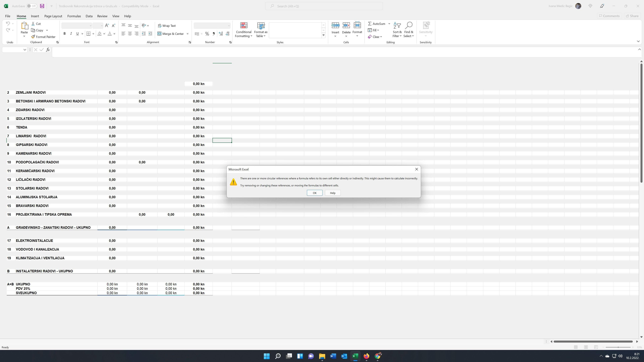Open Format as Table gallery
Screen dimensions: 644x362
[x=261, y=30]
